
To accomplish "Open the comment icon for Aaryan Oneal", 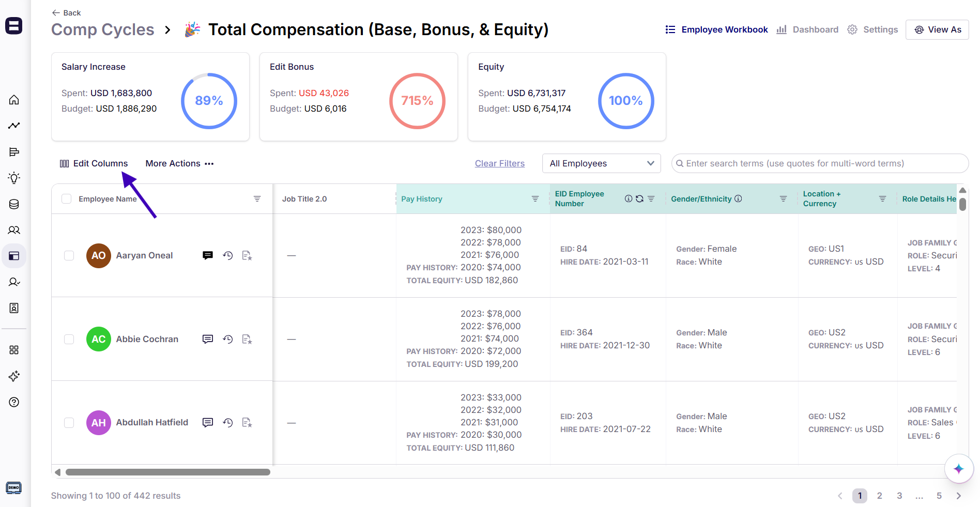I will point(208,255).
